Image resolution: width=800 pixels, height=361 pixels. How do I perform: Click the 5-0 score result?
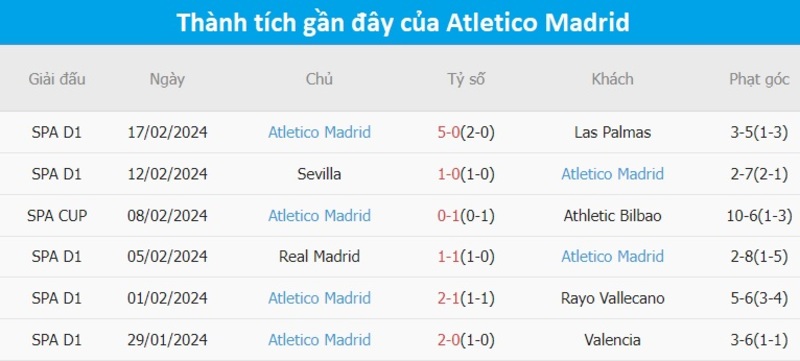click(448, 133)
